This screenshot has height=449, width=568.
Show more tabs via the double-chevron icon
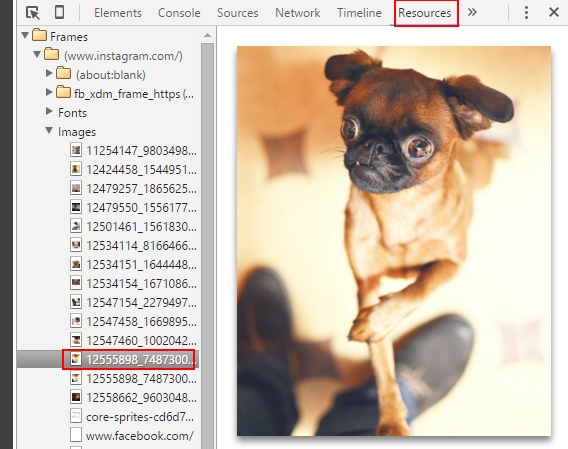coord(472,12)
